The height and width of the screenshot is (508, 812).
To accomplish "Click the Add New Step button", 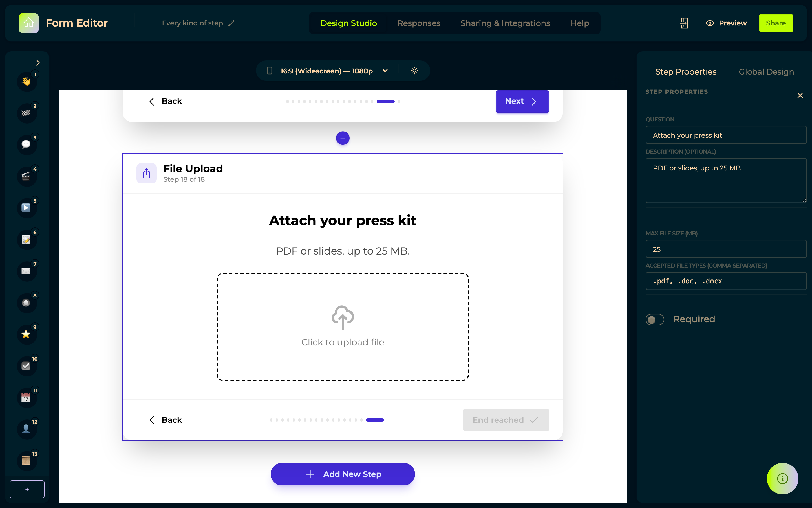I will click(x=343, y=474).
